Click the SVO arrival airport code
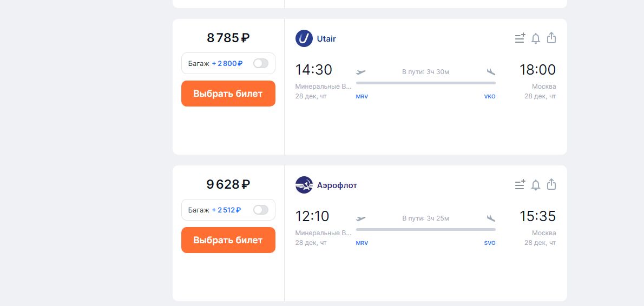 pos(489,243)
